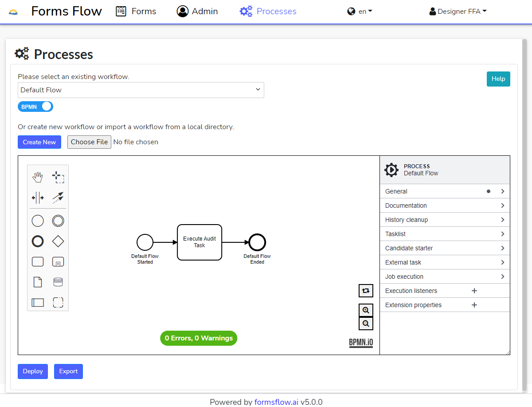Pick the Space tool in palette

click(38, 198)
